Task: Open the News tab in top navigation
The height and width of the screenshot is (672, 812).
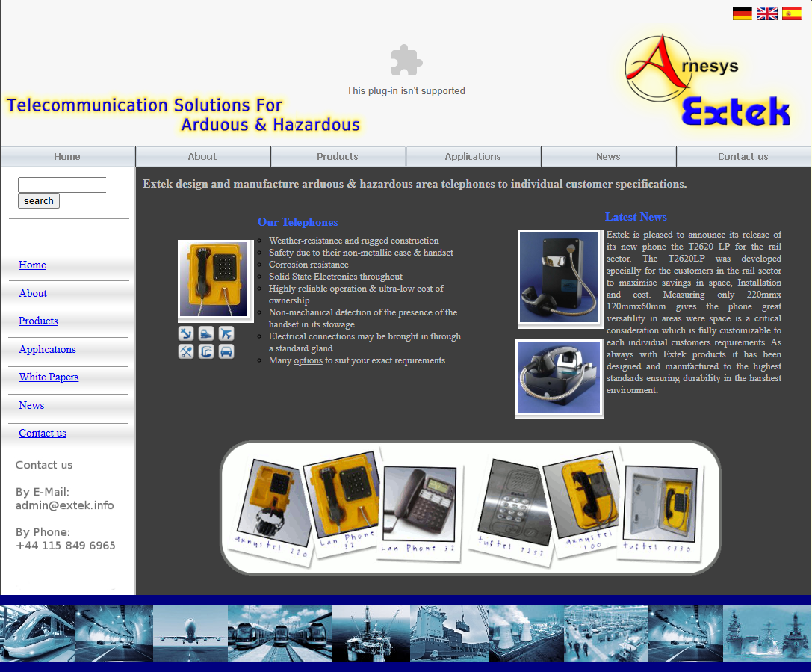Action: coord(608,156)
